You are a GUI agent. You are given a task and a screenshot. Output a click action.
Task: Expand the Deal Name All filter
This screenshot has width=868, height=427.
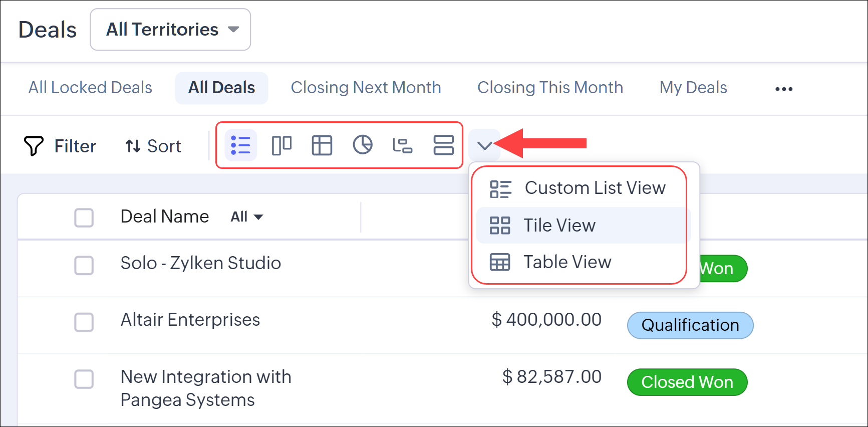point(247,217)
